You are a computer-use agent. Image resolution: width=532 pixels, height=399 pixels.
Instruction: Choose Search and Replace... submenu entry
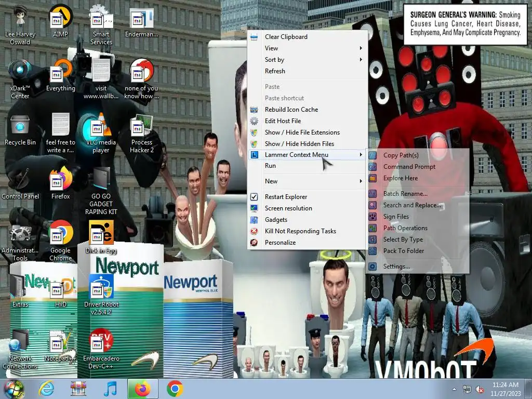pos(418,205)
